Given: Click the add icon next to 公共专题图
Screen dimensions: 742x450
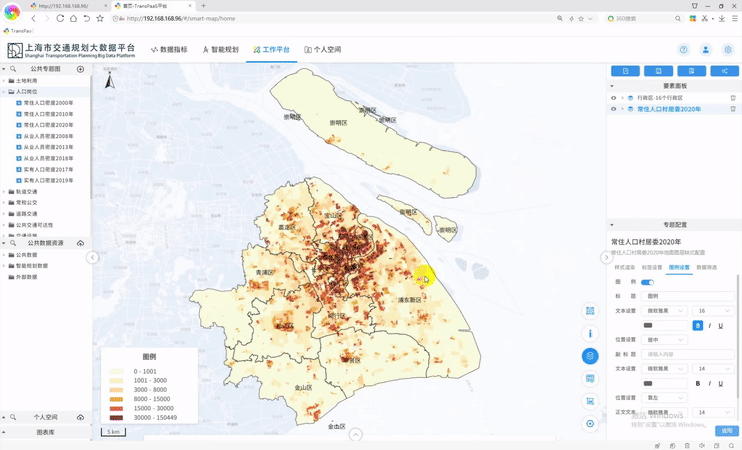Looking at the screenshot, I should pos(81,69).
